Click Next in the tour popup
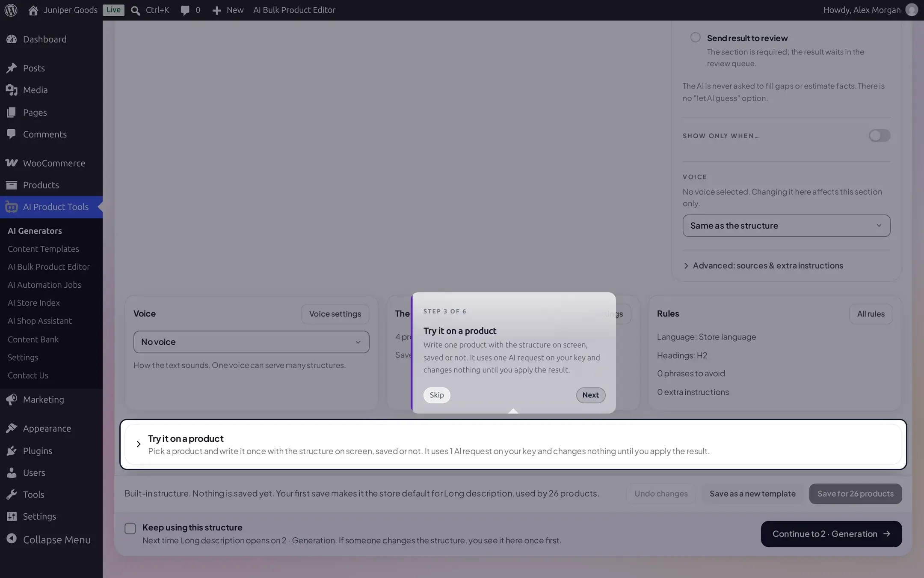 click(590, 395)
